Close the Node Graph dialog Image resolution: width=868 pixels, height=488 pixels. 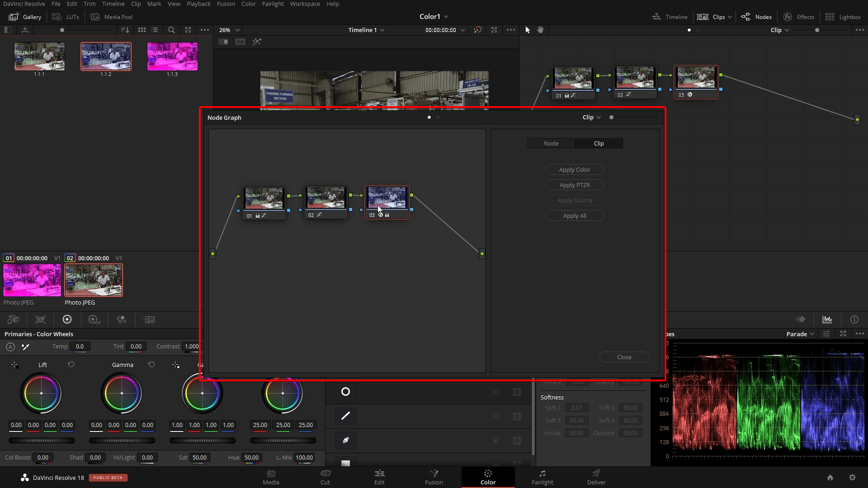click(623, 357)
